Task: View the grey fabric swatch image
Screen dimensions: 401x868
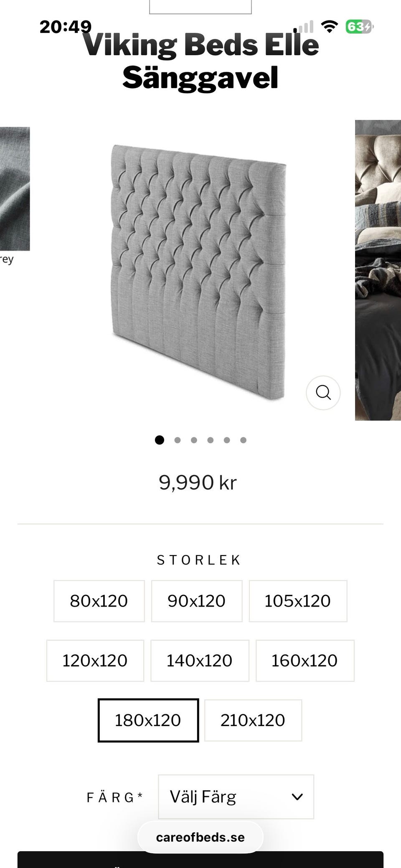Action: [x=15, y=189]
